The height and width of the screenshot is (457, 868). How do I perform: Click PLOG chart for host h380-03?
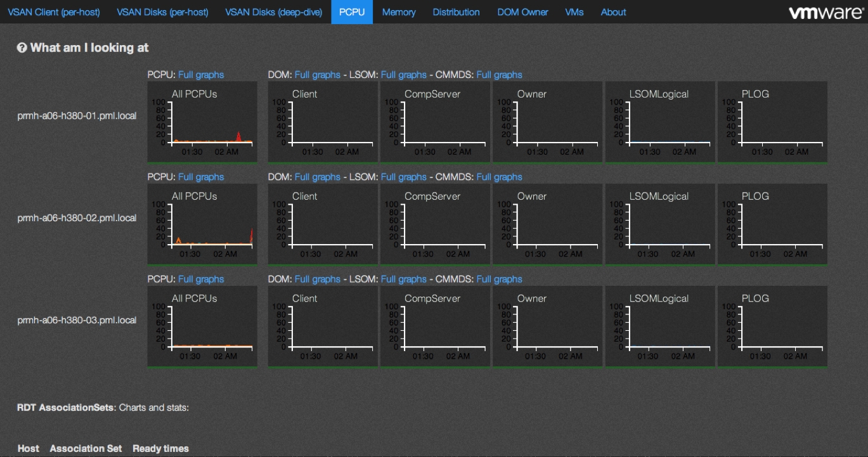[x=772, y=326]
